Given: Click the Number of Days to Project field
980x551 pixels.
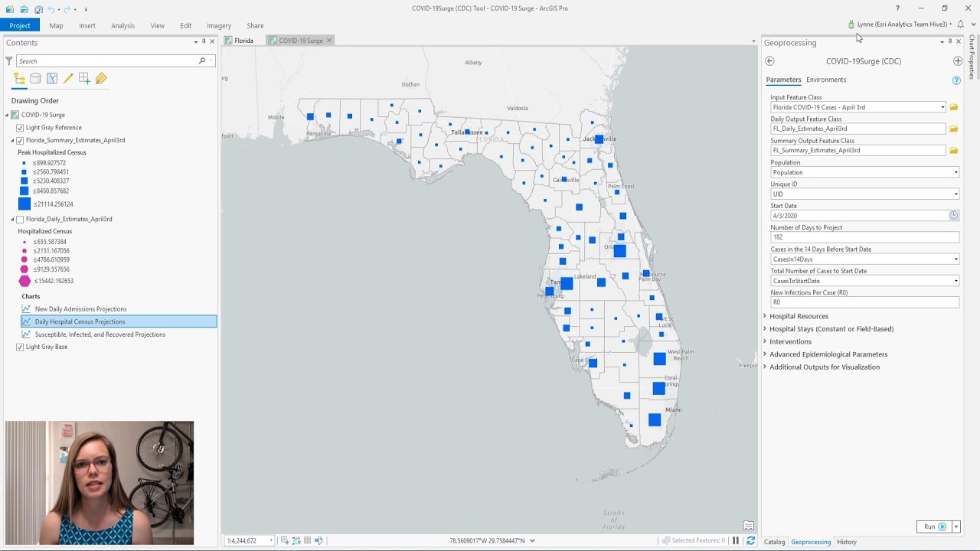Looking at the screenshot, I should coord(864,237).
